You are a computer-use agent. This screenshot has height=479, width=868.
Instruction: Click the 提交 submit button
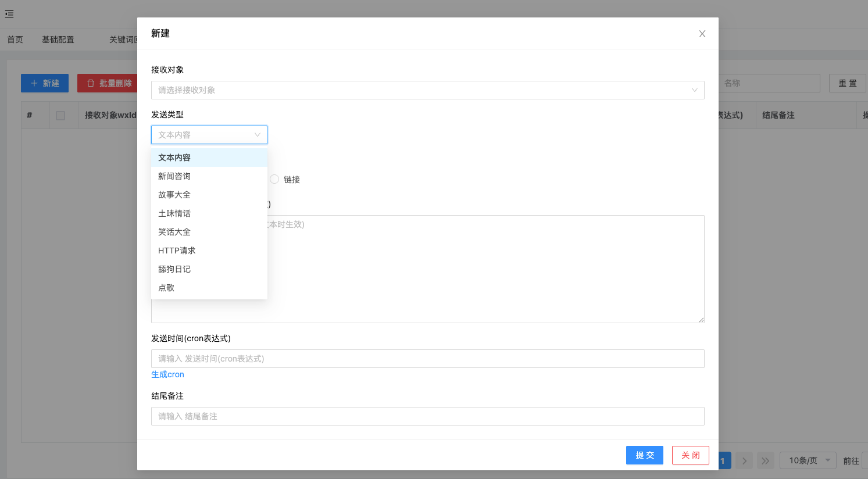[644, 455]
